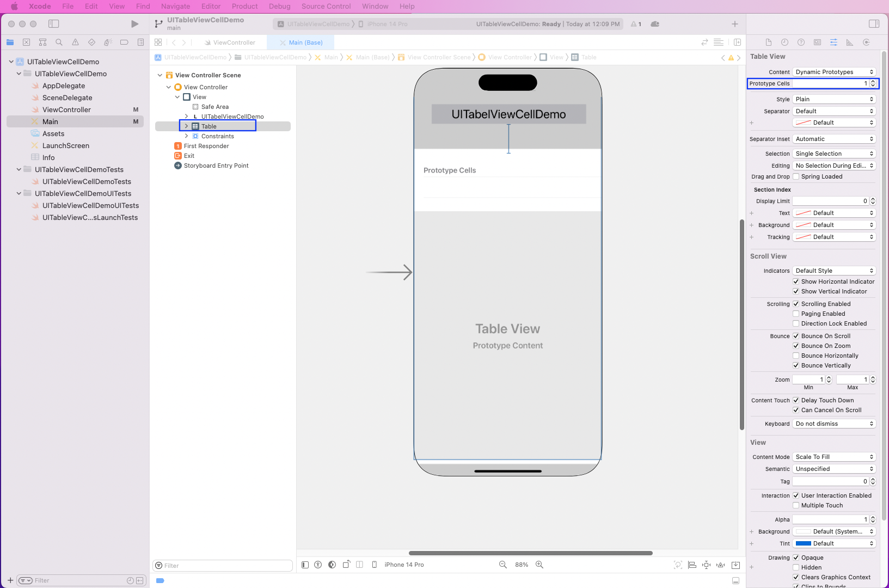The height and width of the screenshot is (588, 889).
Task: Open the Navigate menu
Action: (x=175, y=7)
